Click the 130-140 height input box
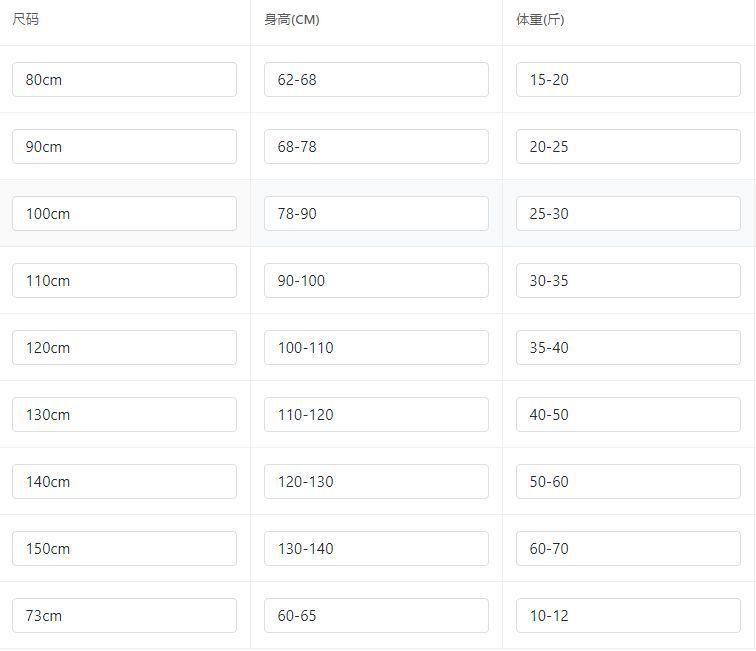The image size is (756, 651). coord(376,549)
